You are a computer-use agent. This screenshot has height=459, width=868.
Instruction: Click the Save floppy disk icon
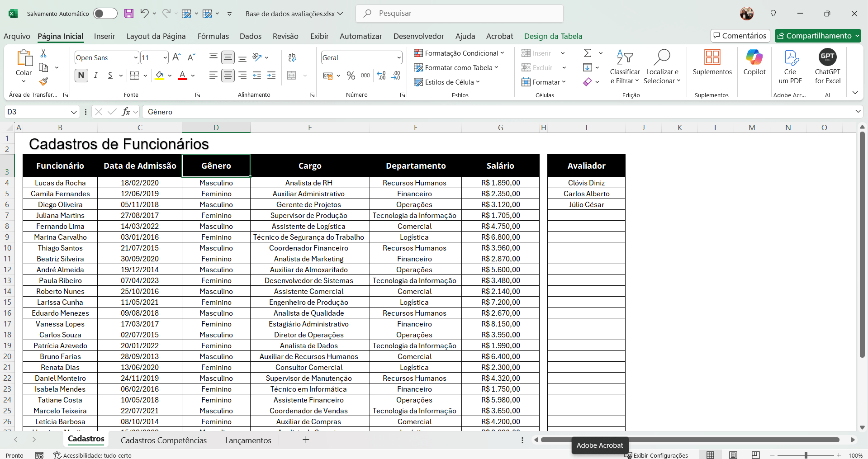click(x=129, y=14)
